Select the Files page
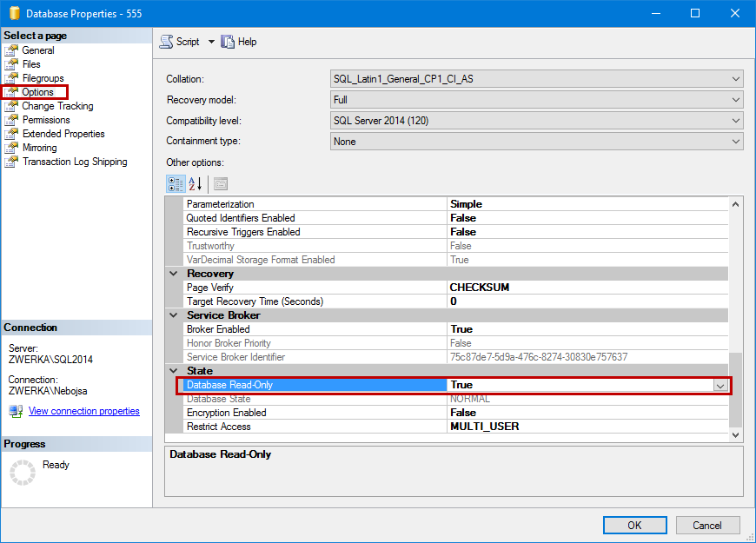The image size is (756, 543). (31, 64)
